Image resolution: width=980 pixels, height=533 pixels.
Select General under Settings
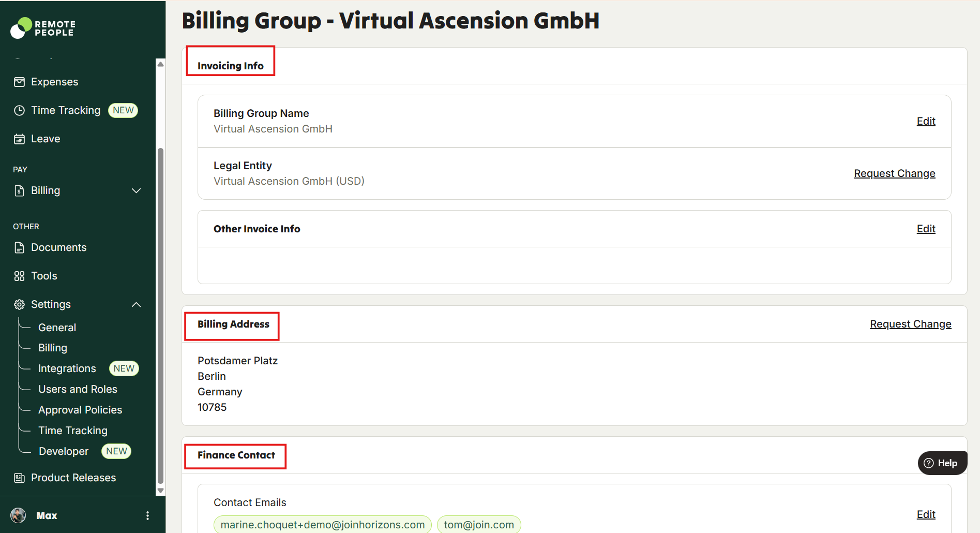(x=57, y=328)
